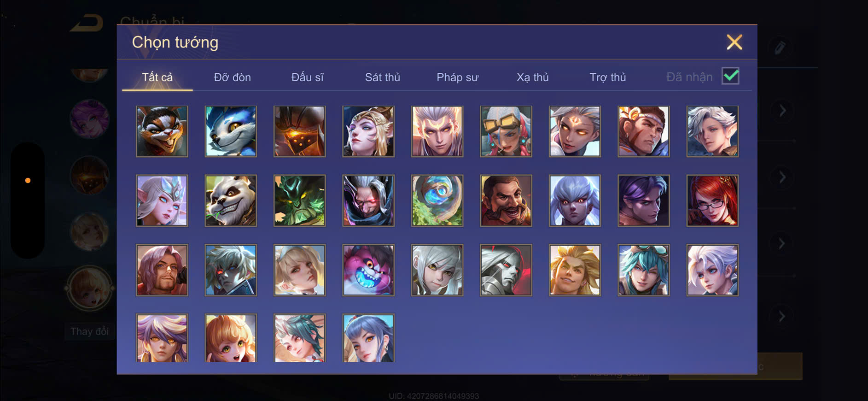Switch to the Đỡ đòn tab

[x=232, y=77]
